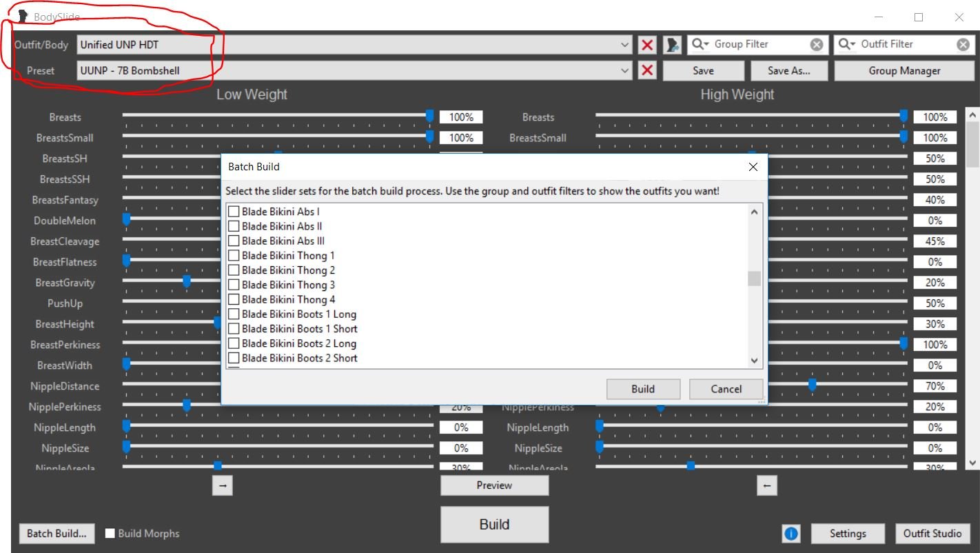This screenshot has height=553, width=980.
Task: Click the high weight BreastGravity 20% field
Action: tap(935, 283)
